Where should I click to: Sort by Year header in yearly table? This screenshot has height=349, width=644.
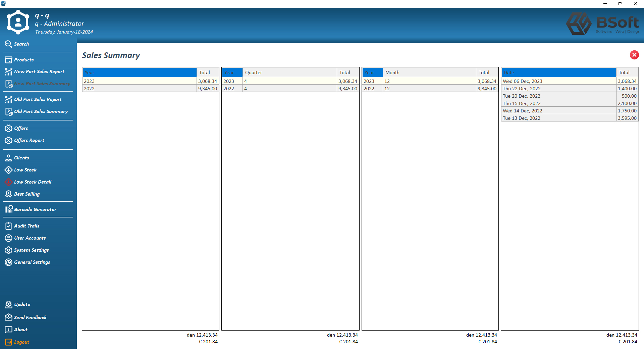pyautogui.click(x=140, y=72)
